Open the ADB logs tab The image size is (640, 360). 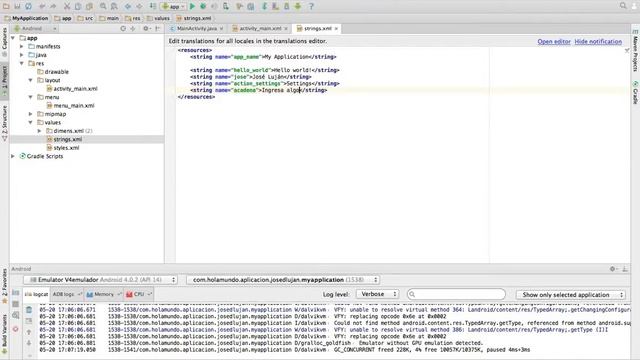point(67,294)
